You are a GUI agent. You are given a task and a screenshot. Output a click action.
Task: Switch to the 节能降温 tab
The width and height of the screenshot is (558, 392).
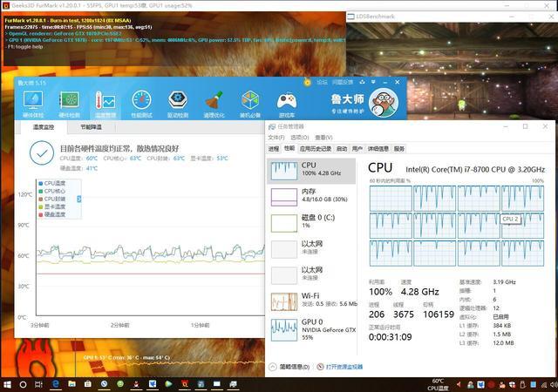pos(91,127)
